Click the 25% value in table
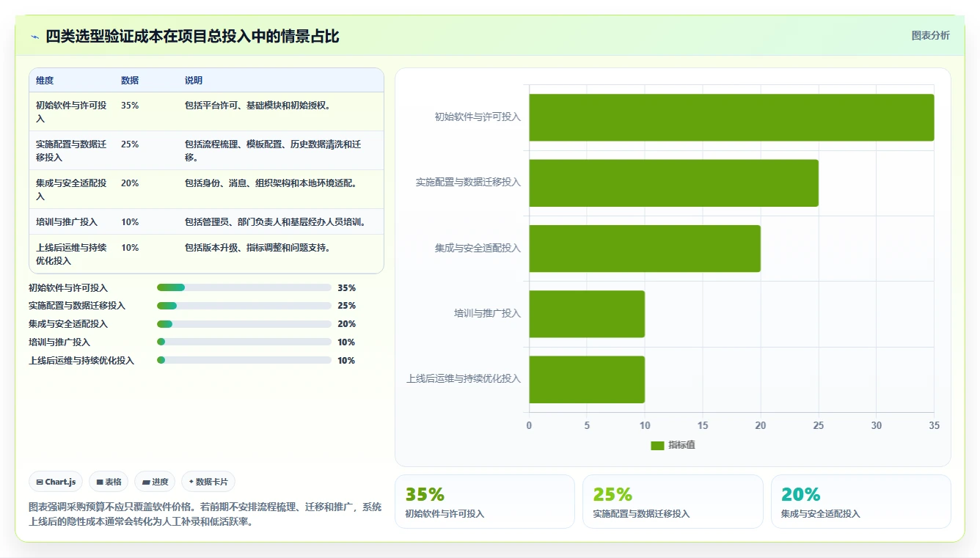This screenshot has height=558, width=980. pyautogui.click(x=130, y=144)
